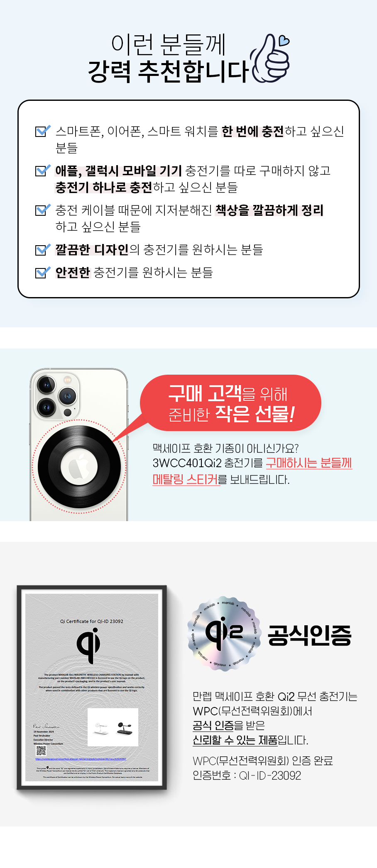Click the framed Qi certificate image

point(92,688)
